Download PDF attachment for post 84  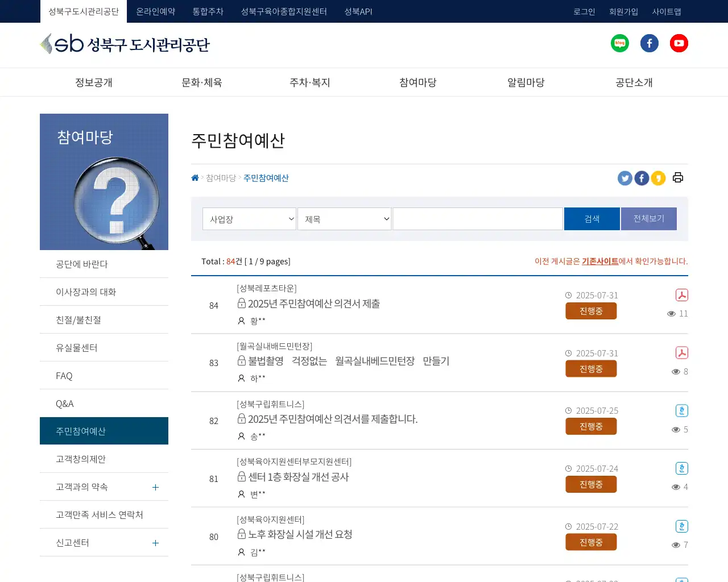(681, 295)
